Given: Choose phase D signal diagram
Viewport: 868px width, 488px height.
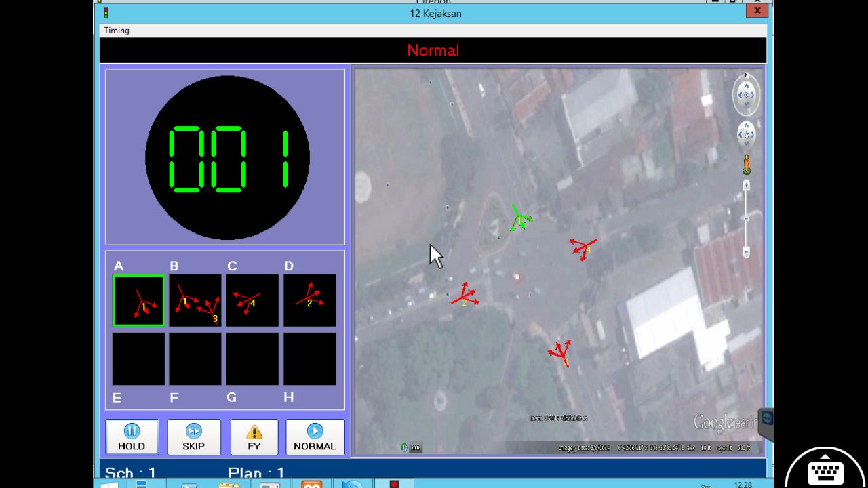Looking at the screenshot, I should [309, 300].
